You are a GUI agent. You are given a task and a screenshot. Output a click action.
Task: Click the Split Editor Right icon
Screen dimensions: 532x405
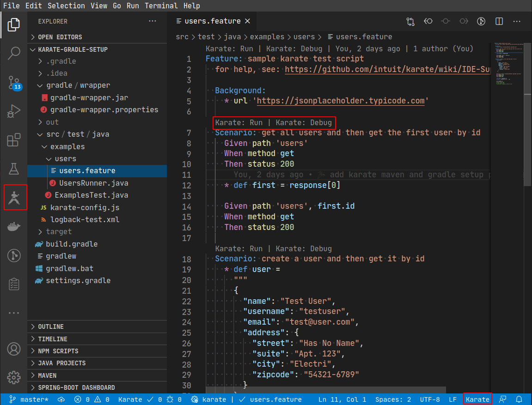click(x=499, y=21)
